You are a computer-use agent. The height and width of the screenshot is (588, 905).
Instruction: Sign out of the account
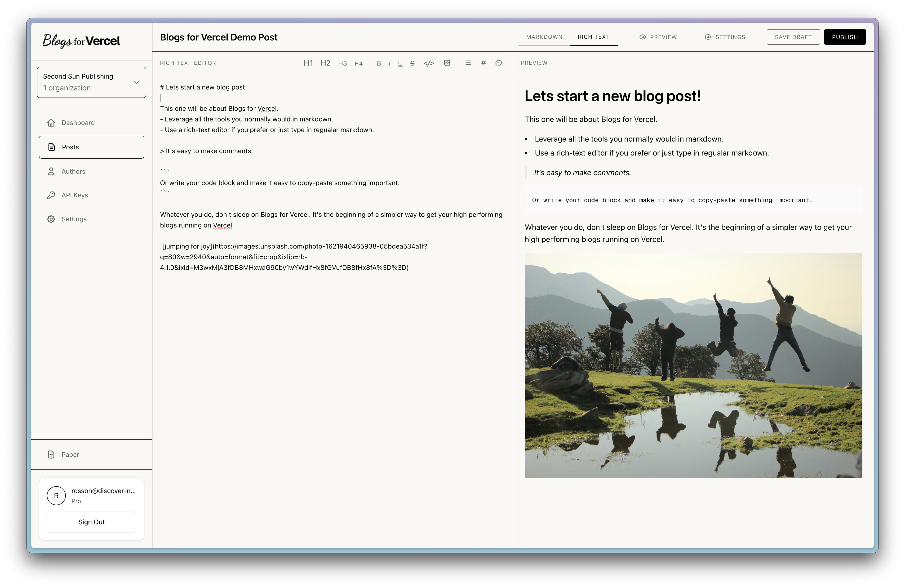click(91, 522)
